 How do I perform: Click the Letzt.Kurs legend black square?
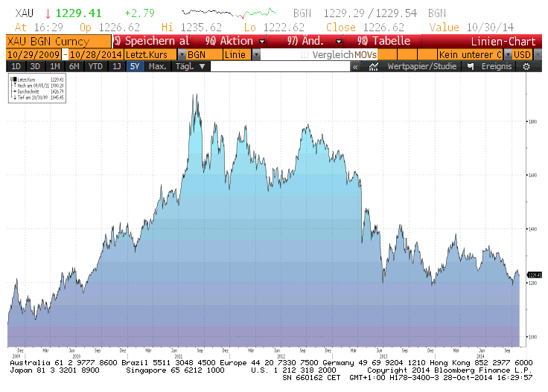tap(15, 77)
